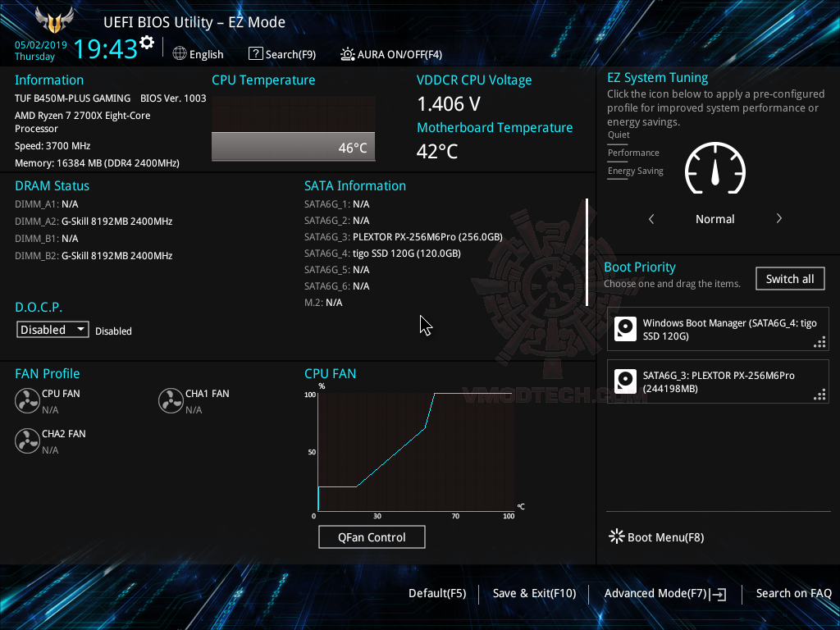Click SATA6G_2 N/A entry
Viewport: 840px width, 630px height.
(x=337, y=220)
